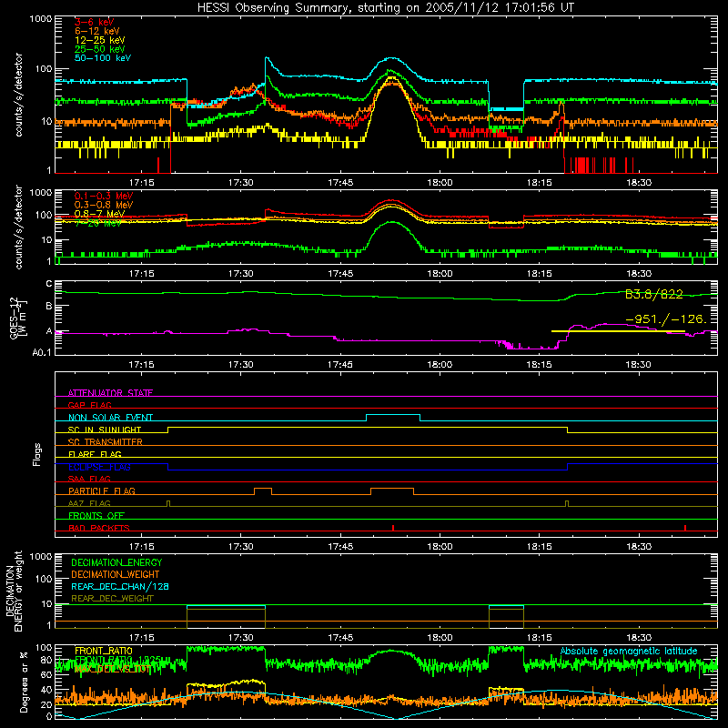Select the '3-6 keV' legend entry
The image size is (728, 728).
click(x=94, y=22)
